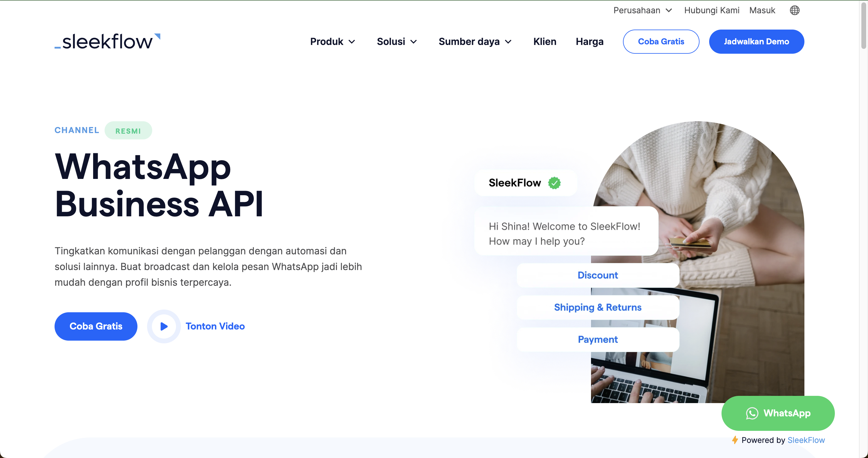Select the Harga menu item

tap(588, 41)
